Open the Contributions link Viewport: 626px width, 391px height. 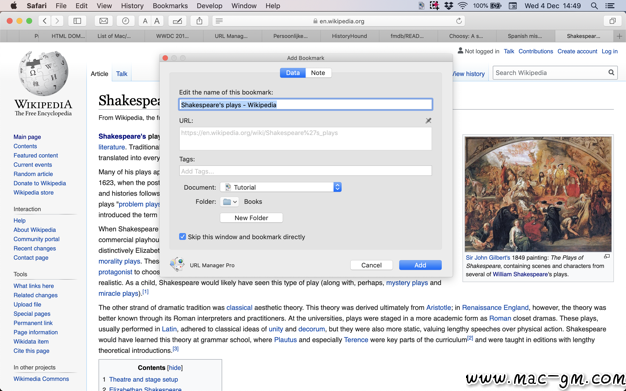(x=535, y=51)
